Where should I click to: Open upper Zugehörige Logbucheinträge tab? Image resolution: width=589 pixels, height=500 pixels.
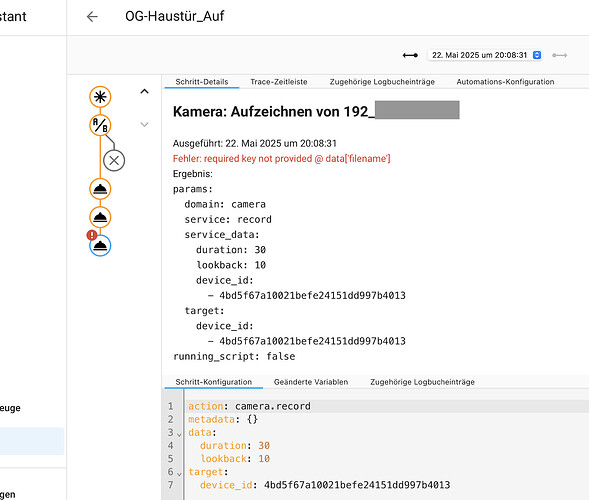[382, 82]
